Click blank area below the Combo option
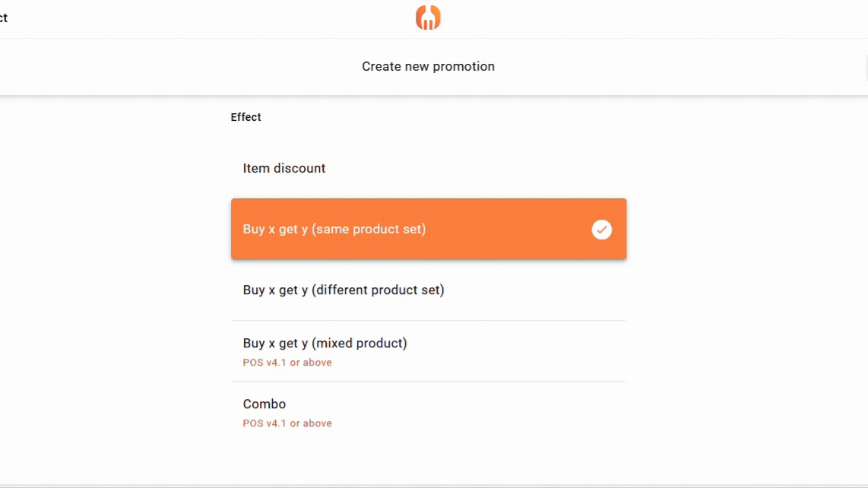The width and height of the screenshot is (868, 488). (x=428, y=458)
